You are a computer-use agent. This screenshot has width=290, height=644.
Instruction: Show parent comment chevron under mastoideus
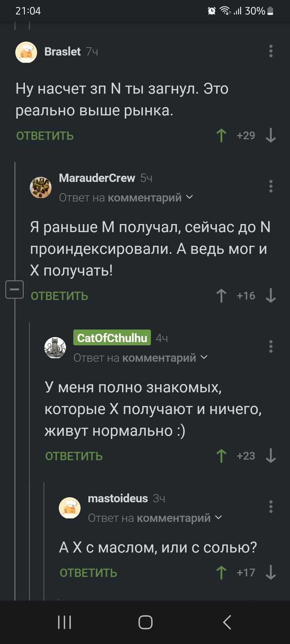pos(218,517)
